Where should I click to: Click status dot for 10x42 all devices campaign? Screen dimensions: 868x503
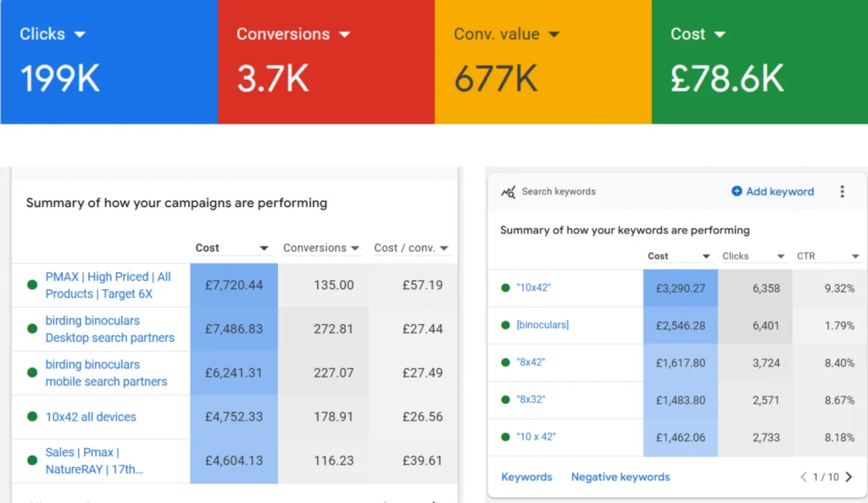32,416
